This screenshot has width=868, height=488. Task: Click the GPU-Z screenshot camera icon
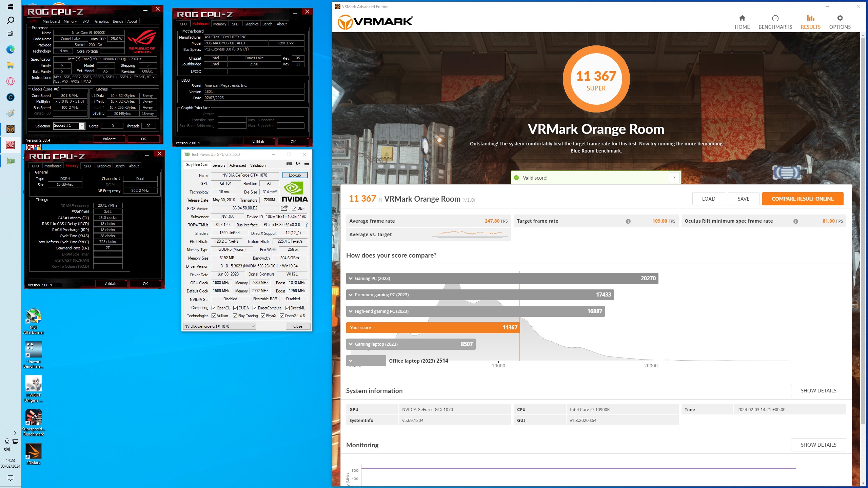289,163
